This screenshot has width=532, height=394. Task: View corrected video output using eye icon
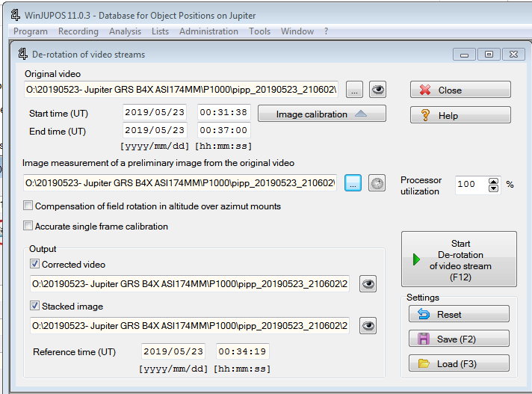368,283
